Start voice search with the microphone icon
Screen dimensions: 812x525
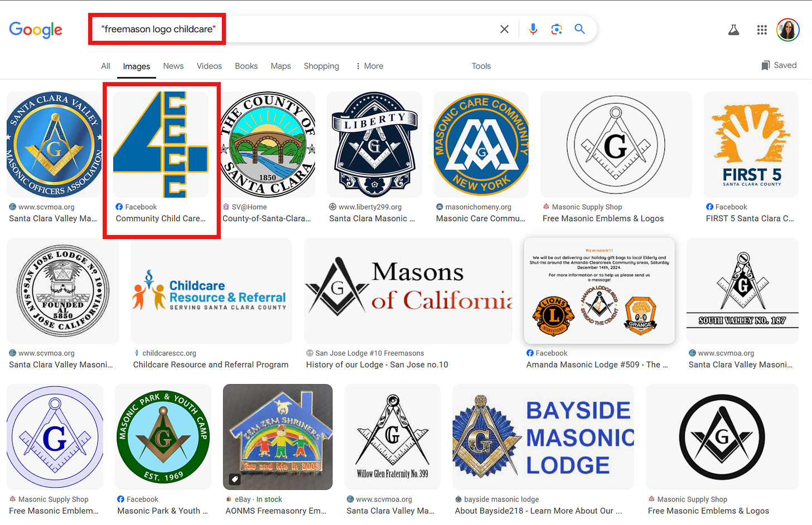(x=533, y=29)
